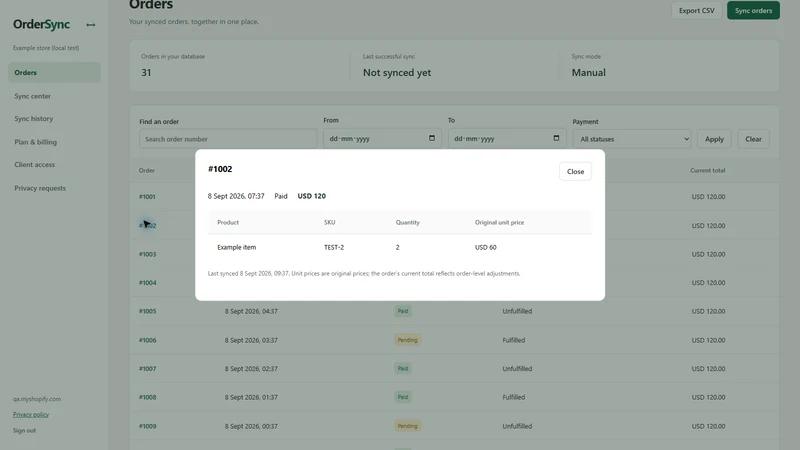Open Sync history page
The image size is (800, 450).
coord(34,118)
